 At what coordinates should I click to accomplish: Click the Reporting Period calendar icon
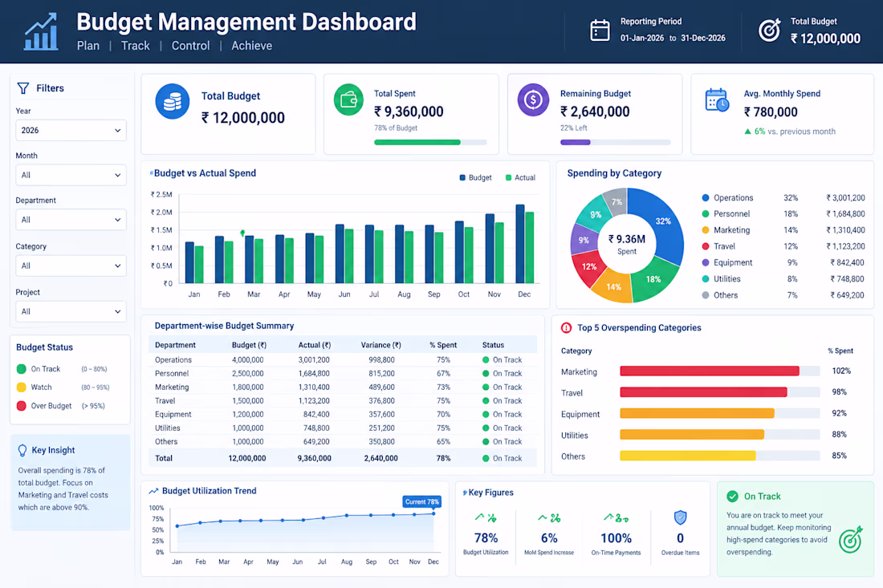coord(600,30)
